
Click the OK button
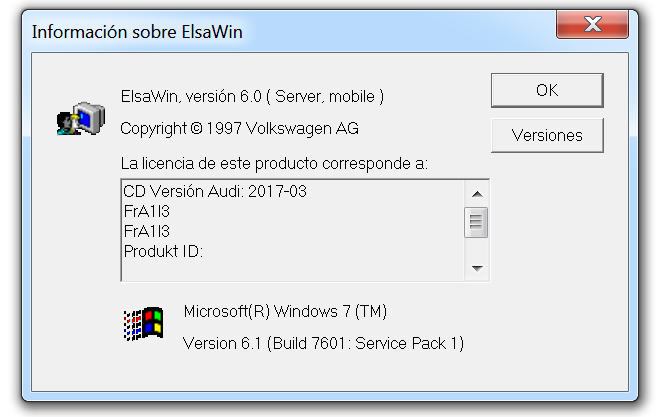pyautogui.click(x=547, y=90)
